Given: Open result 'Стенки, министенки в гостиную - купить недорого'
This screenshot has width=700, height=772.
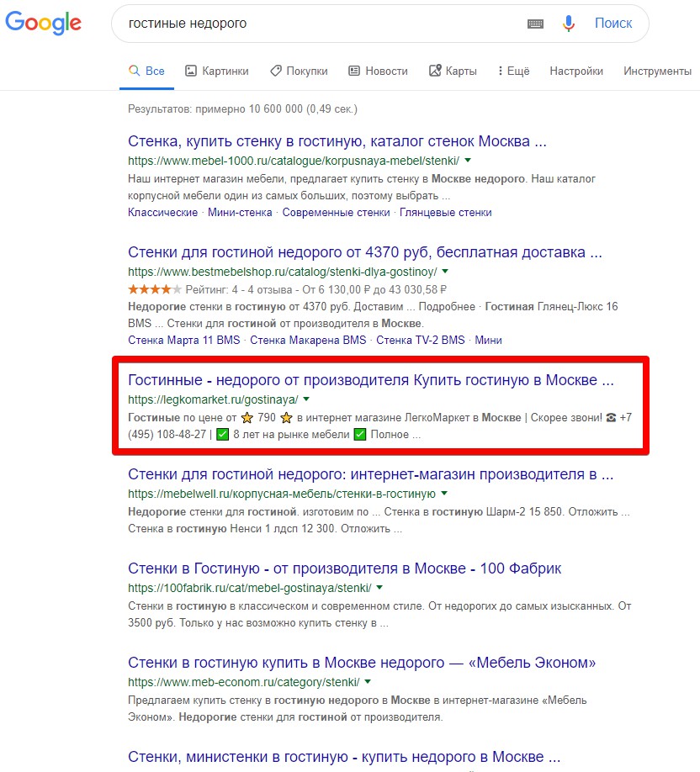Looking at the screenshot, I should pyautogui.click(x=344, y=757).
